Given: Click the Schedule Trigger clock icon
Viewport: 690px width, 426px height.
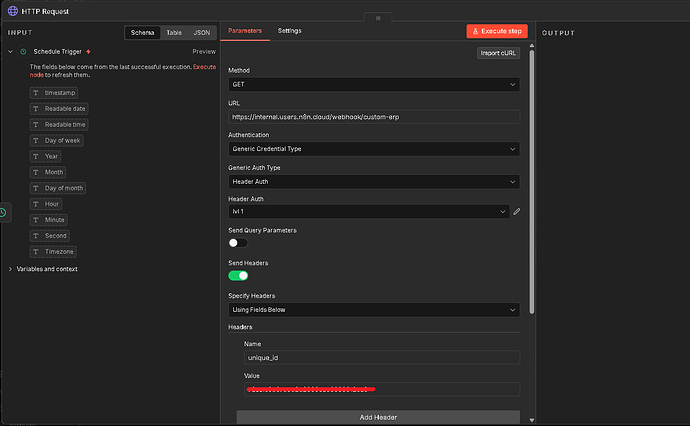Looking at the screenshot, I should click(23, 51).
